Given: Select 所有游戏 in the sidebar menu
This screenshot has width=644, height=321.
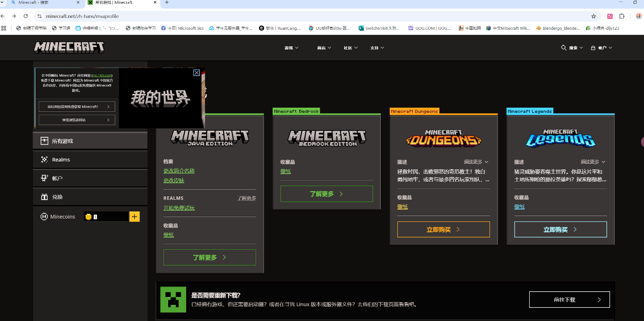Looking at the screenshot, I should [90, 141].
